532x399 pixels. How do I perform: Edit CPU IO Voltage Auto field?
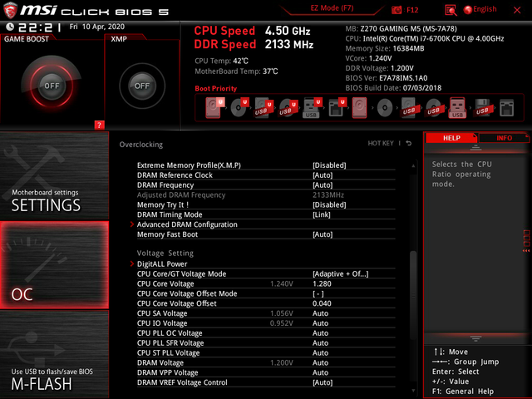coord(320,323)
